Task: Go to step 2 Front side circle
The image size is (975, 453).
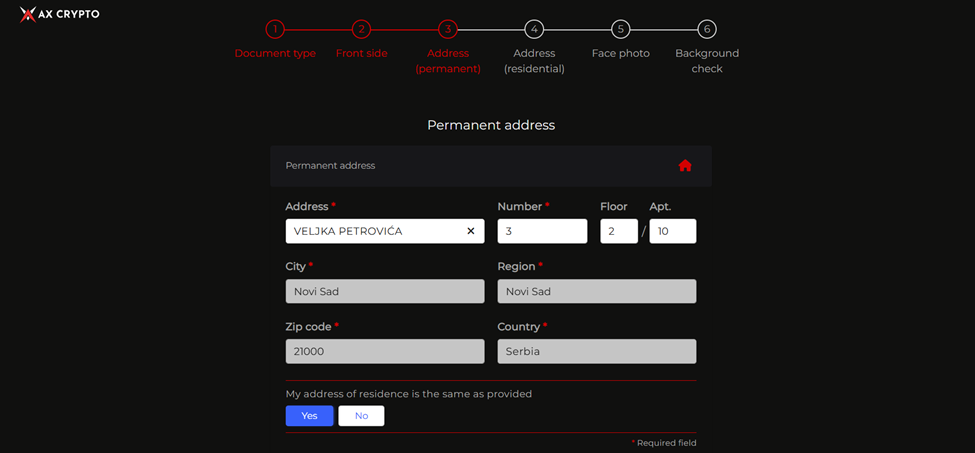Action: (x=361, y=29)
